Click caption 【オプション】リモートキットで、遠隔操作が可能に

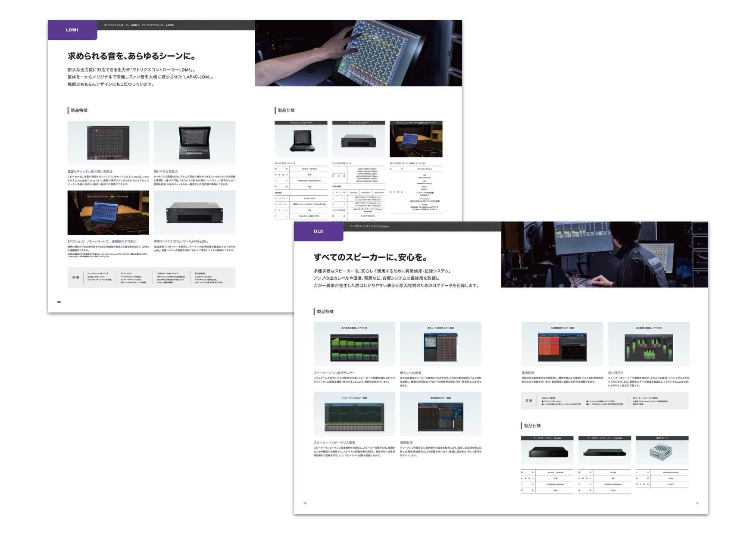coord(102,241)
